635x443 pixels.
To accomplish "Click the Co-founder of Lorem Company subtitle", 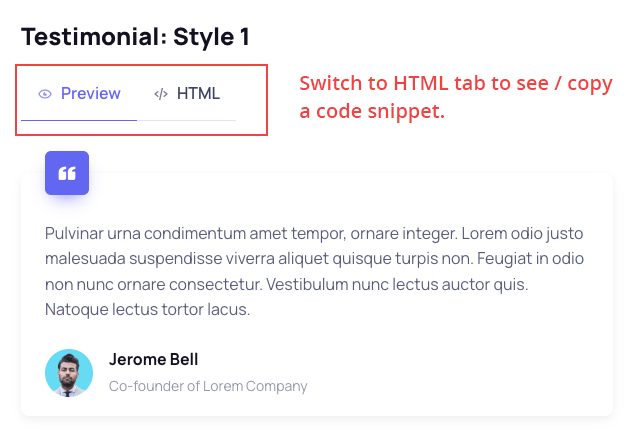I will (208, 386).
